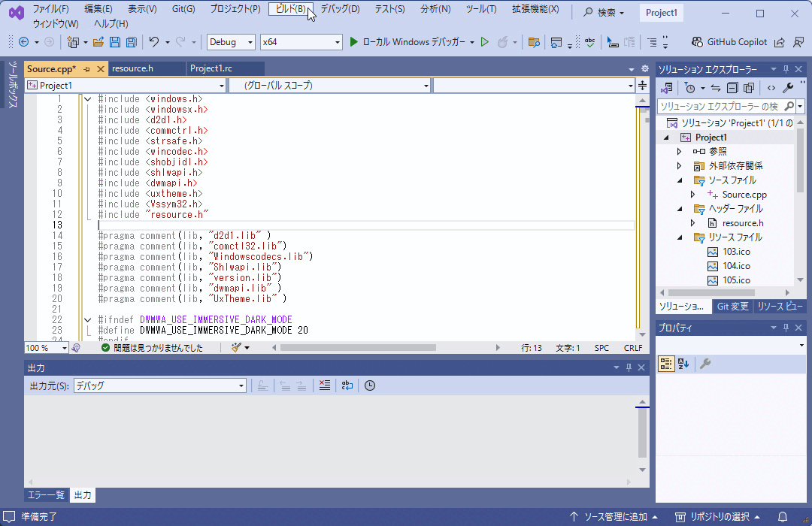Toggle word wrap in the Output panel
The image size is (812, 526).
347,385
